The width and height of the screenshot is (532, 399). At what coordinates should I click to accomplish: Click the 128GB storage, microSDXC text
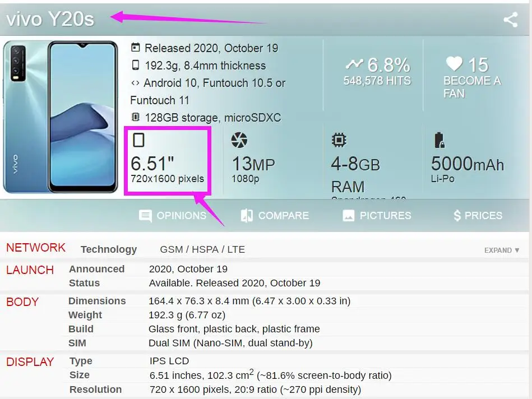(x=212, y=118)
